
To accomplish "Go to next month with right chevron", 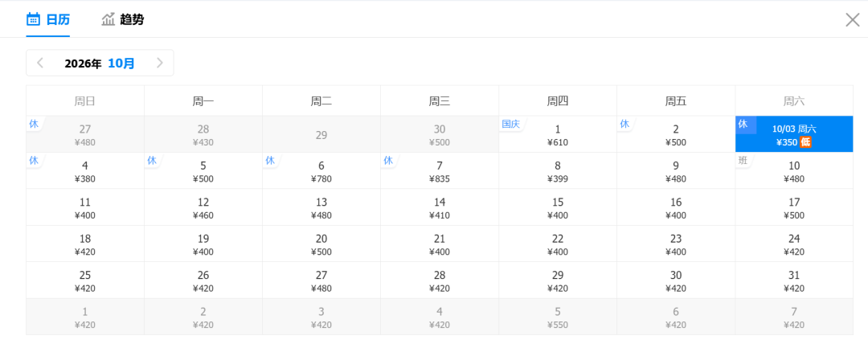I will click(x=160, y=63).
